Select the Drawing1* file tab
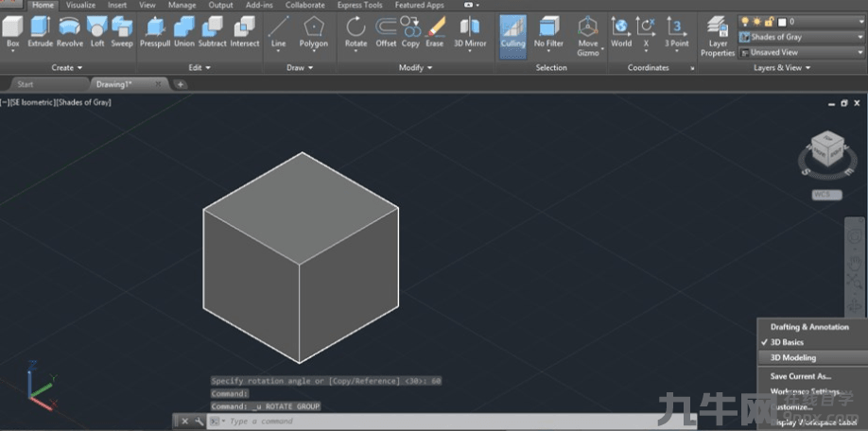This screenshot has width=868, height=431. 114,84
